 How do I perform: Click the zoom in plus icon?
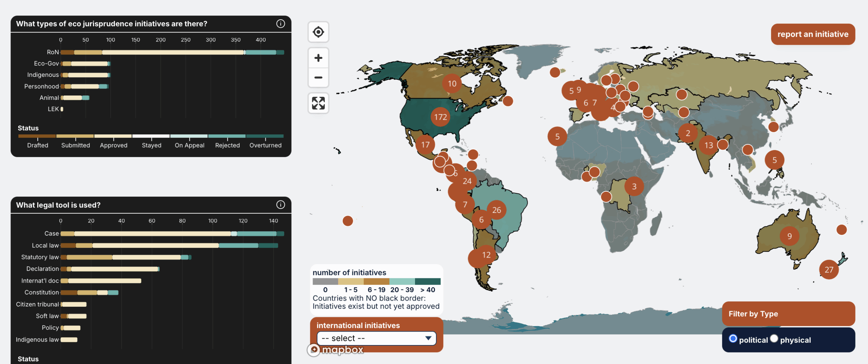click(318, 58)
